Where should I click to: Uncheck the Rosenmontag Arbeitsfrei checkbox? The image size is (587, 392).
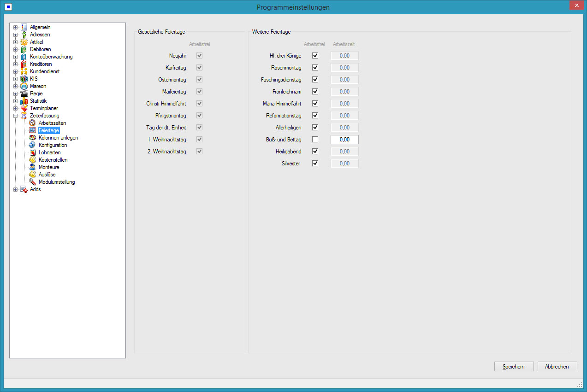click(x=315, y=68)
